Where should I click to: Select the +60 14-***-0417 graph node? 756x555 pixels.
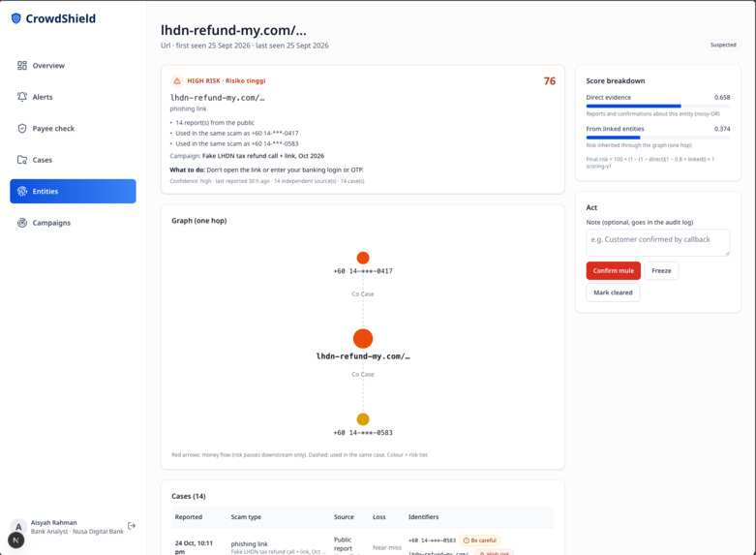pos(363,258)
